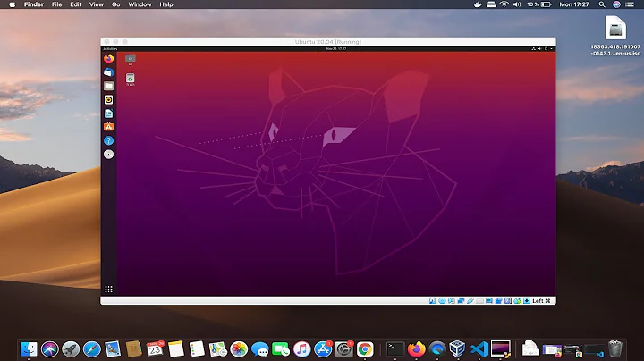Click VirtualBox recording indicator
This screenshot has height=361, width=644.
point(498,301)
